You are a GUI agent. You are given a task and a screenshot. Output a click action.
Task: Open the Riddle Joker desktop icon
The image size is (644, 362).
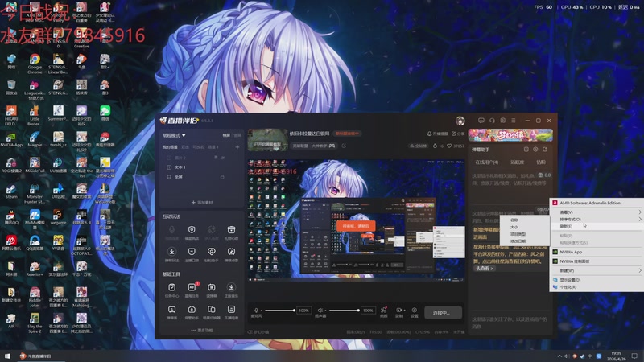(35, 297)
